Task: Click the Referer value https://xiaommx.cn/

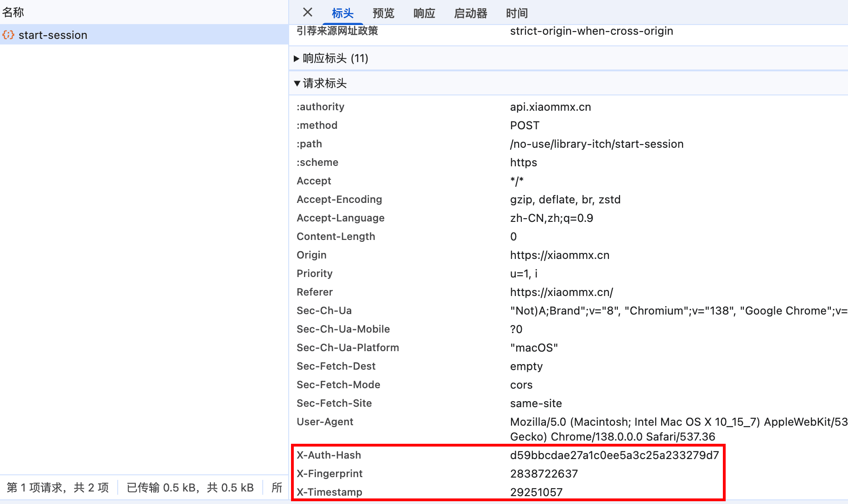Action: point(562,292)
